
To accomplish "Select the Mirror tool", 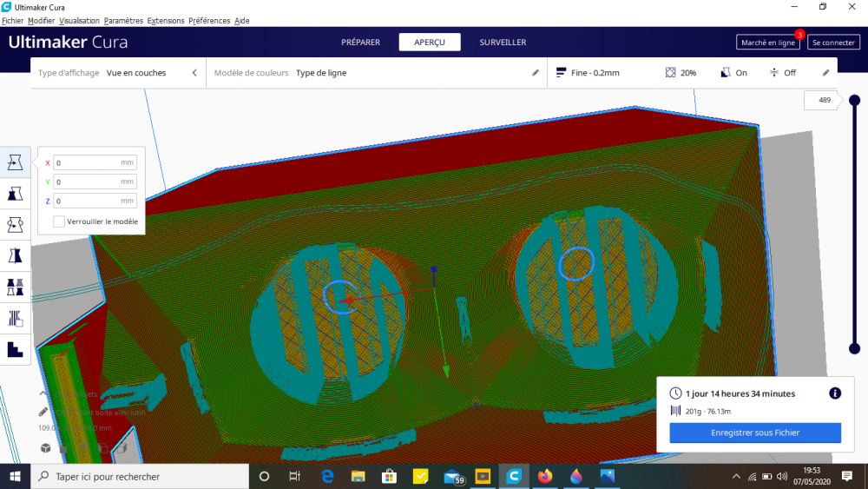I will 15,256.
